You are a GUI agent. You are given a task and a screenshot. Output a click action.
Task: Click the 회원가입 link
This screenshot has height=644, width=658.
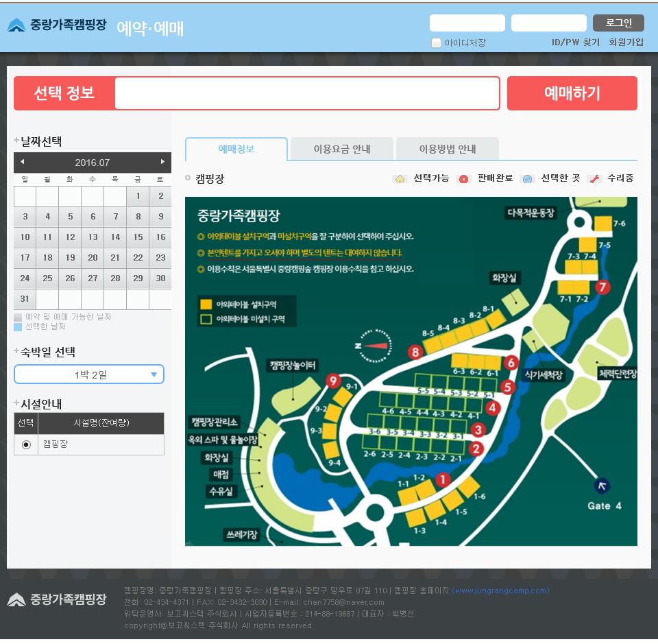pyautogui.click(x=626, y=43)
